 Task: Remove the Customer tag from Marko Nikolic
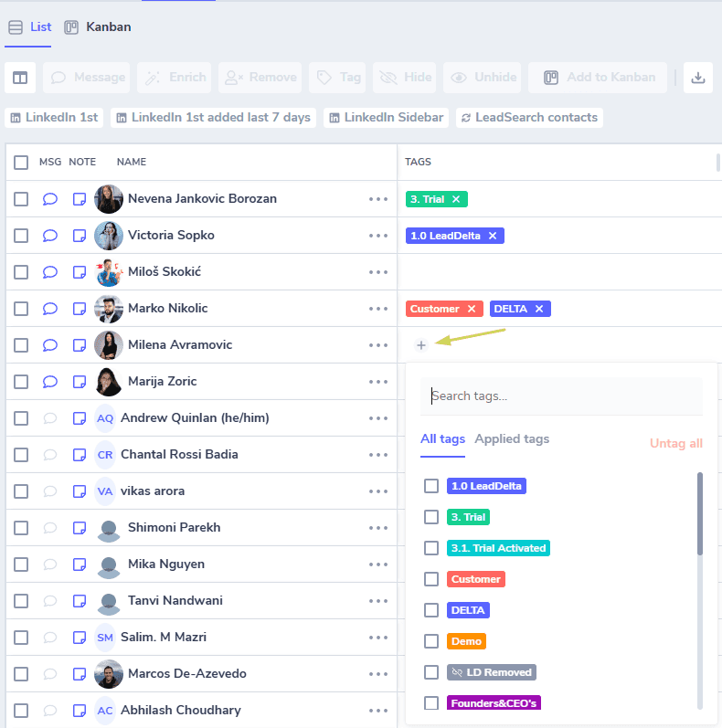point(472,309)
